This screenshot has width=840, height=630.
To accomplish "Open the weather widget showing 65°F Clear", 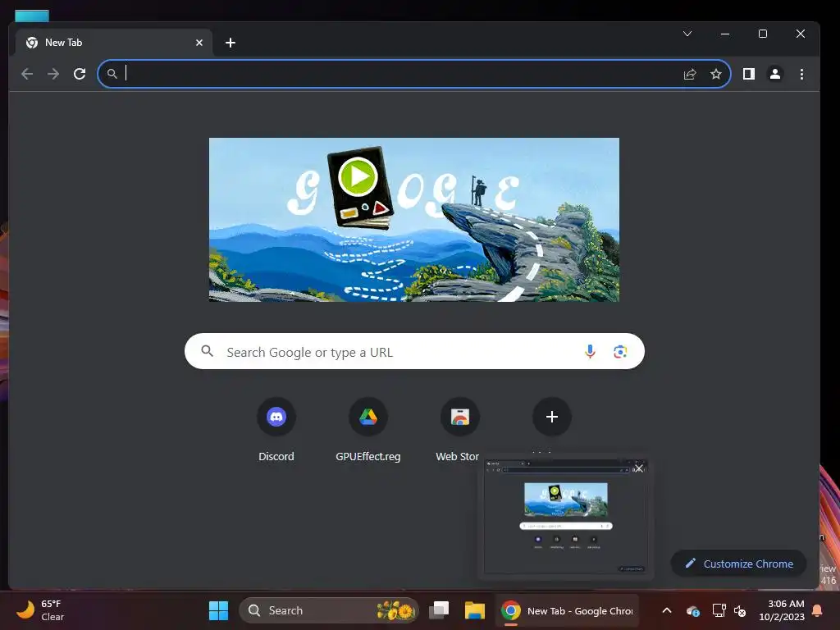I will [x=41, y=610].
